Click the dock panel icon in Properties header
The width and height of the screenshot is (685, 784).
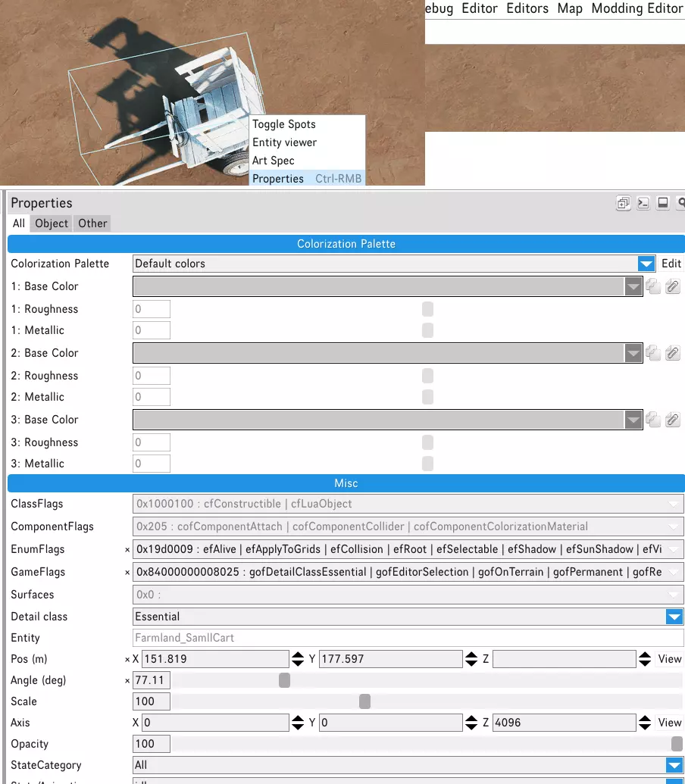click(x=662, y=203)
